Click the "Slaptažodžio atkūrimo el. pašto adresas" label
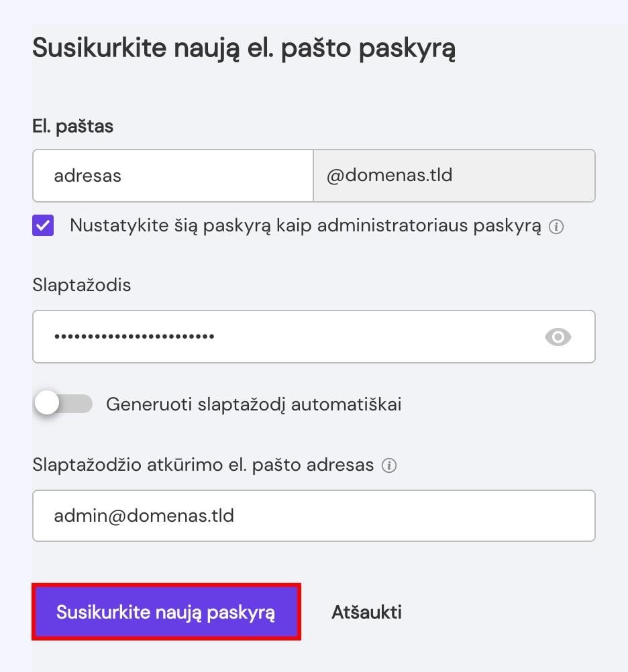The image size is (628, 672). click(203, 465)
